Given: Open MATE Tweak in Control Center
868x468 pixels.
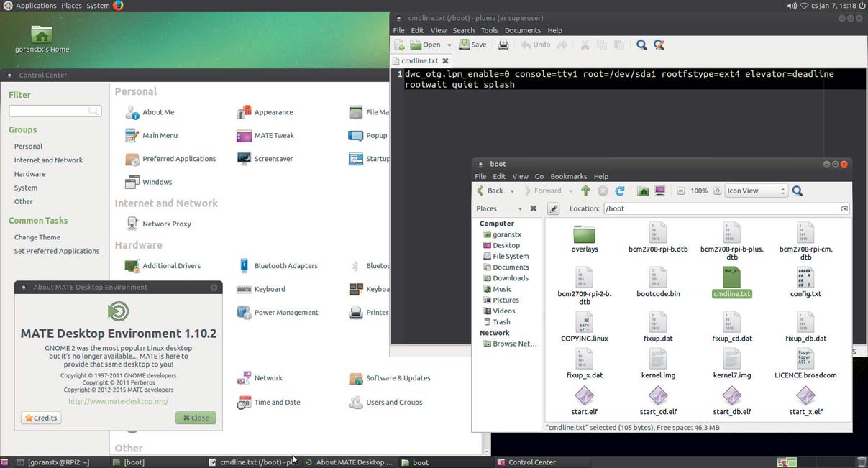Looking at the screenshot, I should click(x=265, y=135).
